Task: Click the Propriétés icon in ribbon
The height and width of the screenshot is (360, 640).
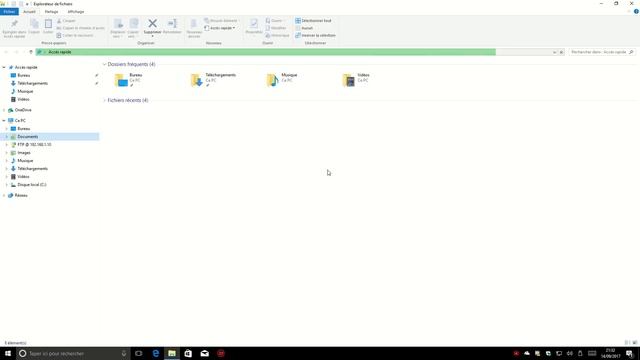Action: tap(254, 24)
